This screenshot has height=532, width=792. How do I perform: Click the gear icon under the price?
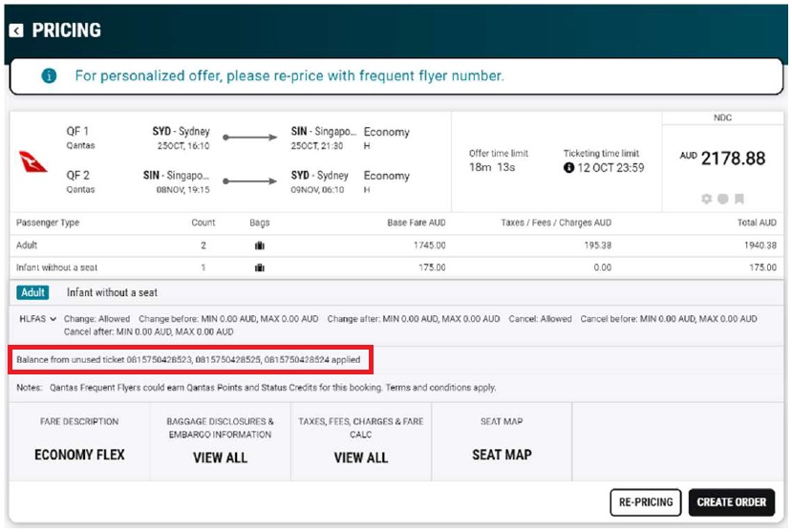pyautogui.click(x=707, y=199)
